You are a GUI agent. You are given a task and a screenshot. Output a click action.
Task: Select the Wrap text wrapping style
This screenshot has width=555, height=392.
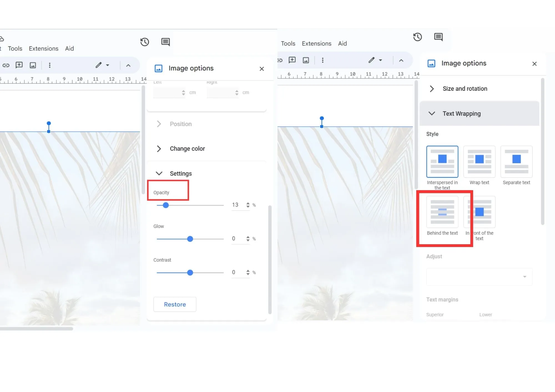tap(479, 162)
